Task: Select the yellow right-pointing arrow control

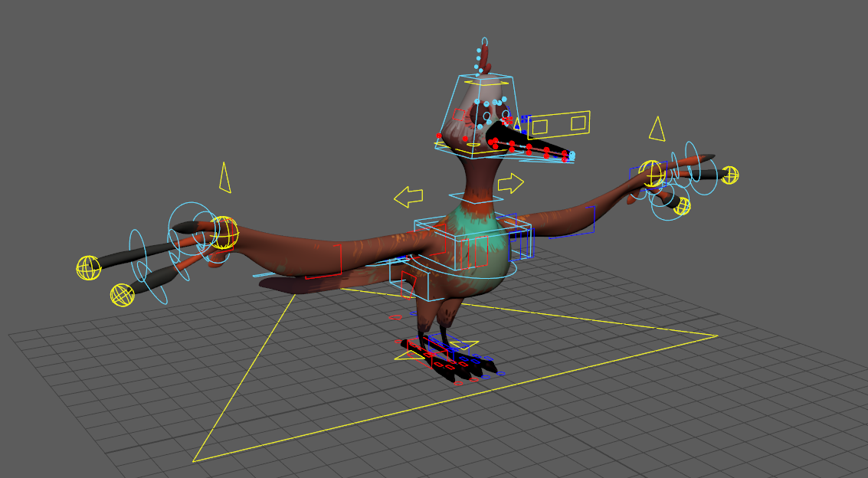Action: pos(510,183)
